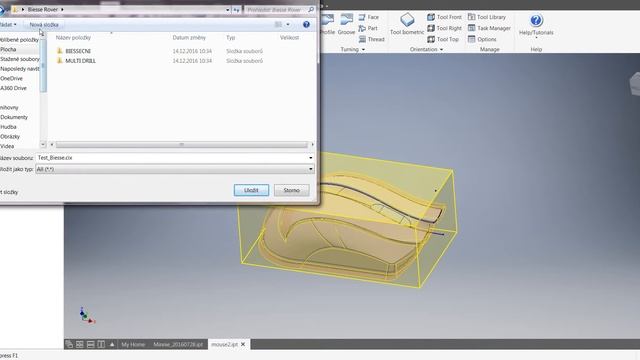
Task: Open the Uspořádat organize menu
Action: pos(8,24)
